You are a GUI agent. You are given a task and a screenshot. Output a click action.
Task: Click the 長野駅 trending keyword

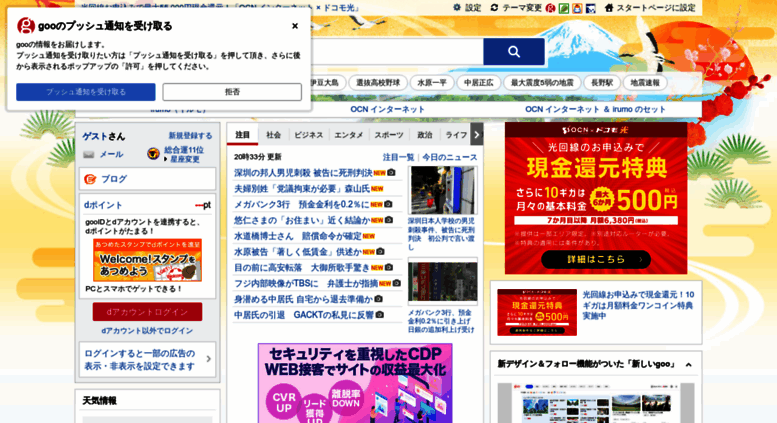click(x=602, y=83)
